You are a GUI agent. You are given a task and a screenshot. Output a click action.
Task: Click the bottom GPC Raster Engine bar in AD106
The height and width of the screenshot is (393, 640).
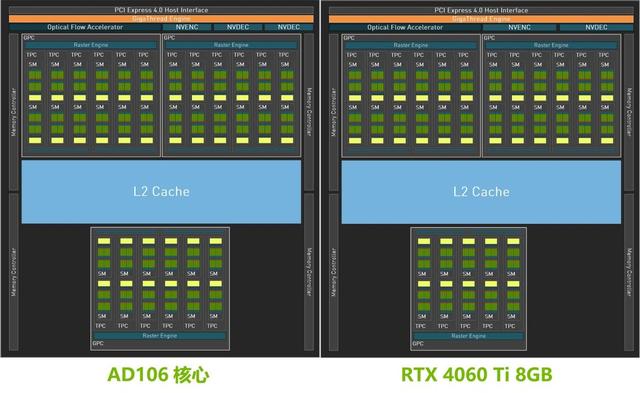[160, 336]
